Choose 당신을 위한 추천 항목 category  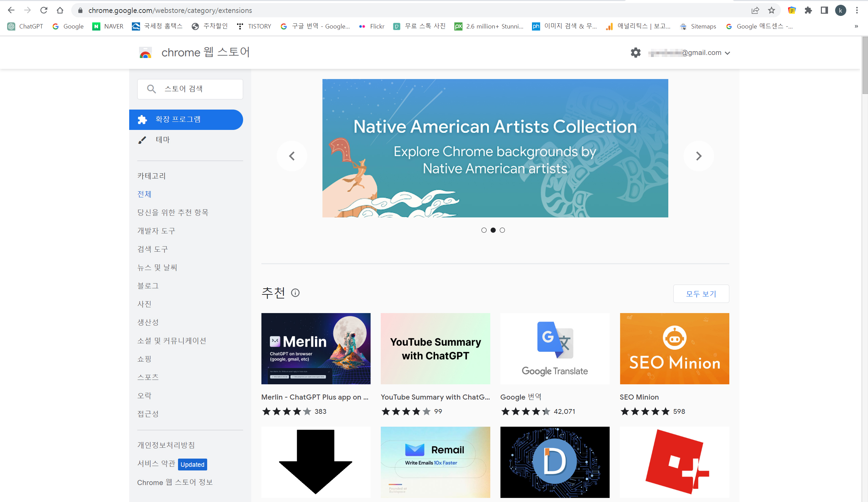coord(173,213)
